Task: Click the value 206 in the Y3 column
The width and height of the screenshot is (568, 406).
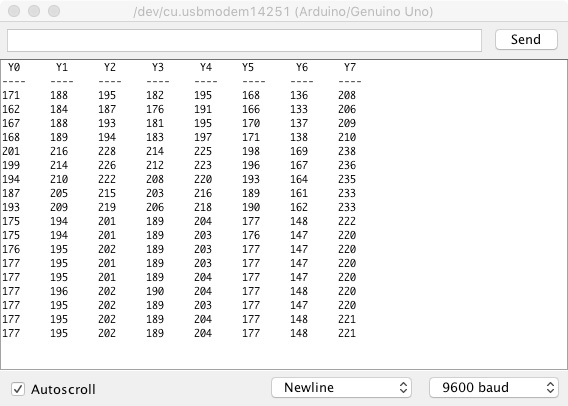Action: (155, 207)
